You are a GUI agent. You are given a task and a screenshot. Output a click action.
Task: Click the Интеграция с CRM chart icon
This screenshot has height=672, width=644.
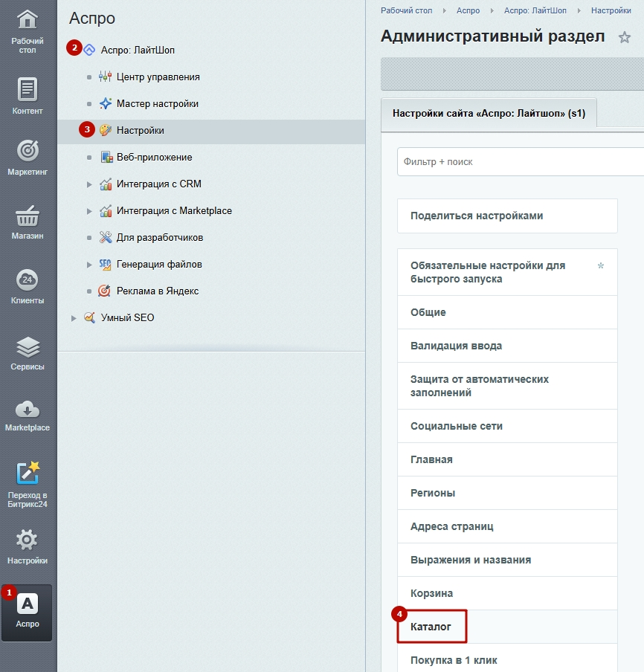point(106,184)
